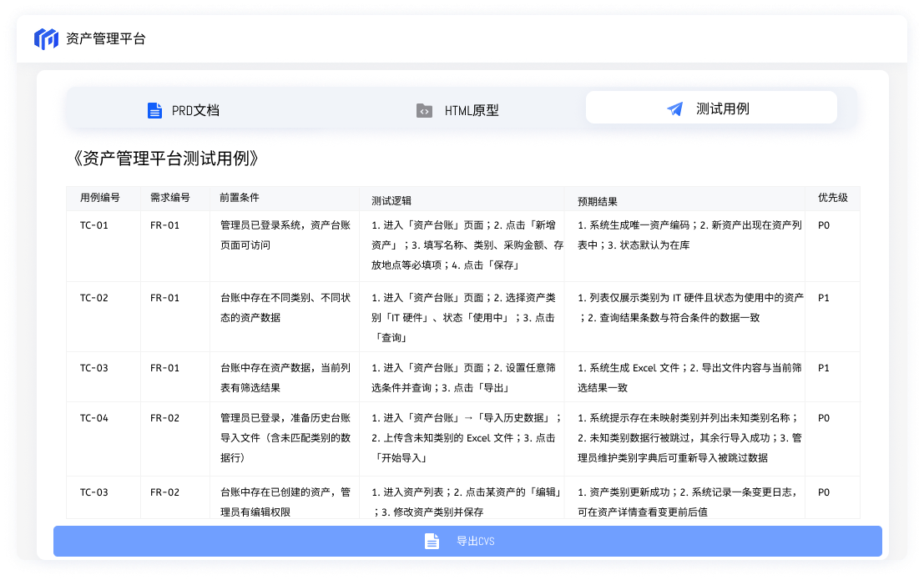Click test logic selecting IT 硬件 category
924x580 pixels.
coord(464,318)
